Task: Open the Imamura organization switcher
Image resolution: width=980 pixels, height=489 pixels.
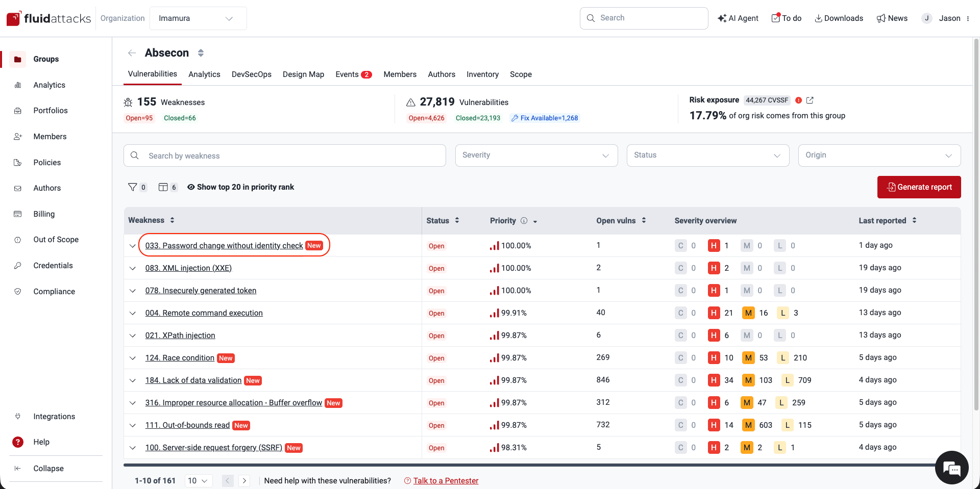Action: pyautogui.click(x=198, y=18)
